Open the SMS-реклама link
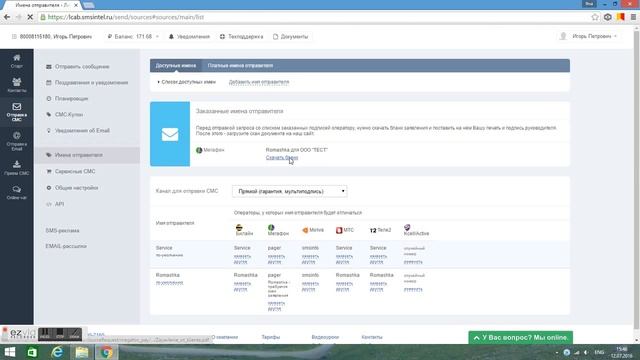The height and width of the screenshot is (360, 640). click(62, 231)
